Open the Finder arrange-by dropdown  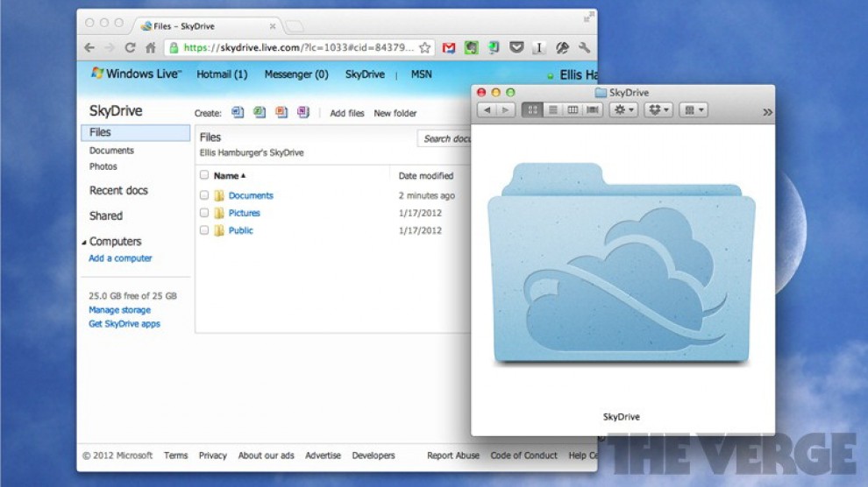click(x=693, y=110)
